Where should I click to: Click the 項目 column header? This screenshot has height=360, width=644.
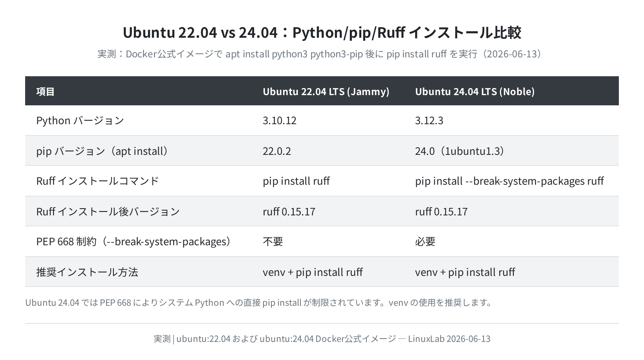pyautogui.click(x=46, y=92)
